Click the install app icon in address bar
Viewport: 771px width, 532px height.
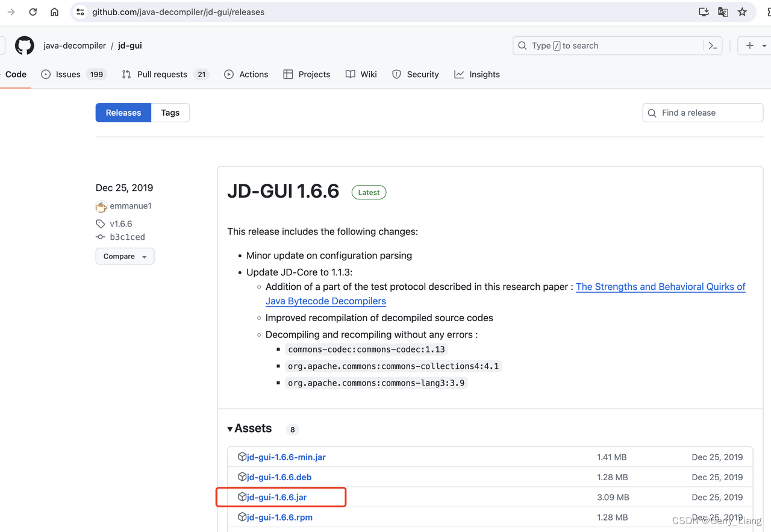[x=704, y=12]
